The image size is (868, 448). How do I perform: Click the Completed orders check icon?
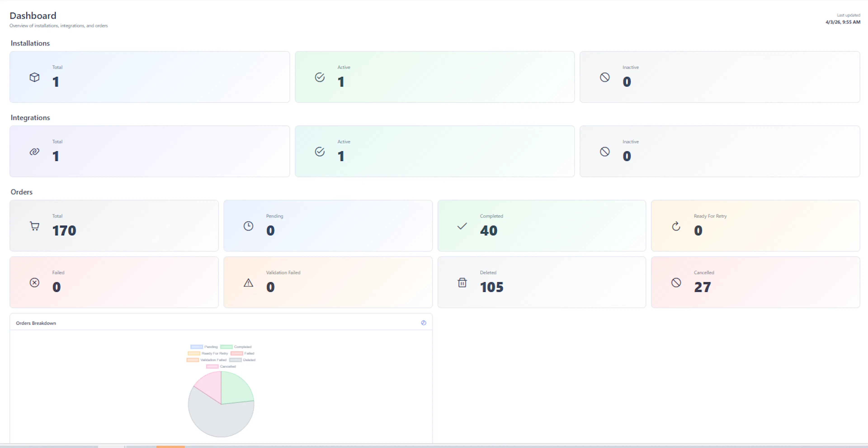[462, 226]
